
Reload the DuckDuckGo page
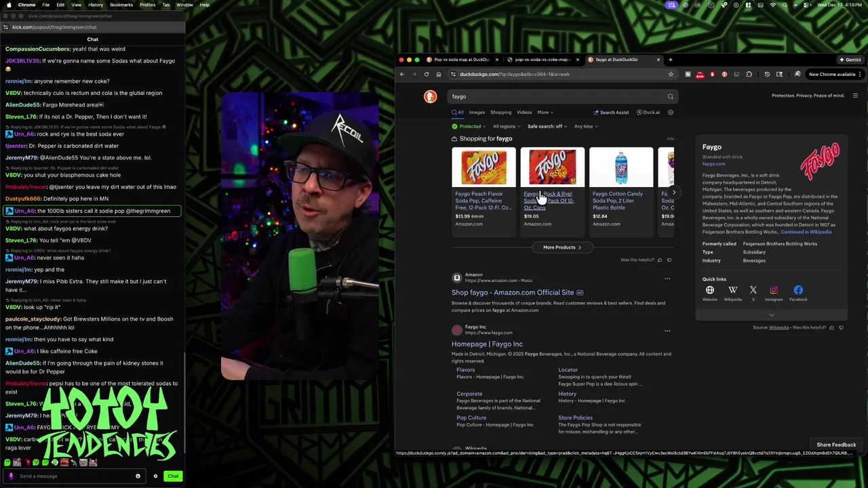click(427, 75)
